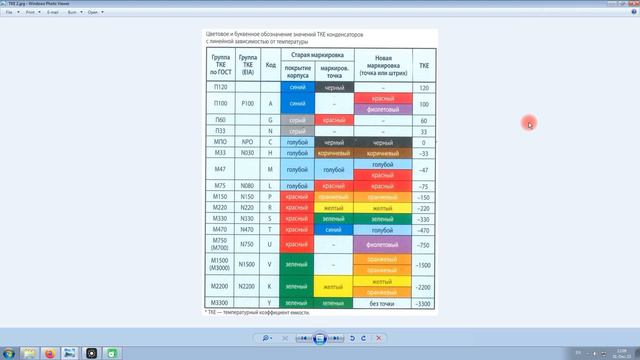Image resolution: width=640 pixels, height=360 pixels.
Task: Open the Help icon
Action: [634, 12]
